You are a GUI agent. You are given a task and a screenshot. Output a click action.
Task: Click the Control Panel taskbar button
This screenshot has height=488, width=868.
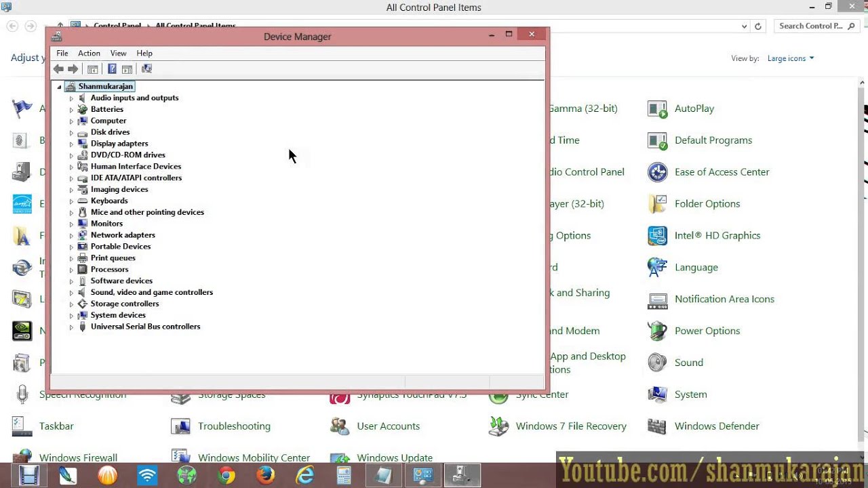[x=423, y=476]
